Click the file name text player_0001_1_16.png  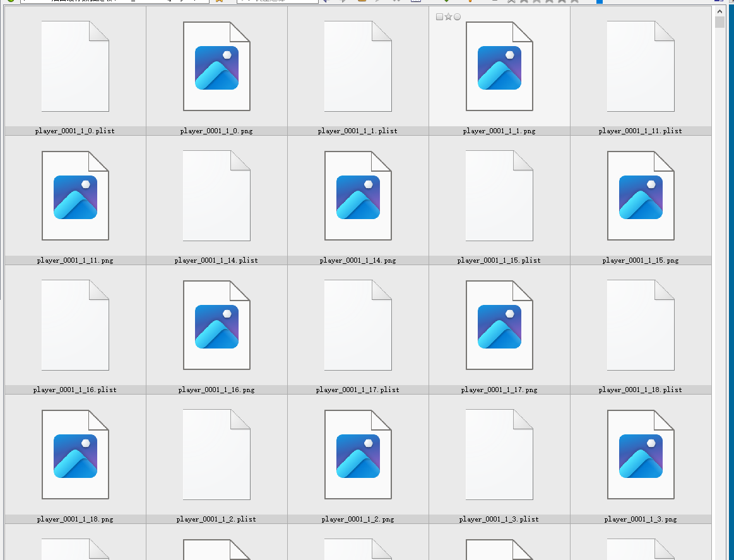click(x=216, y=390)
